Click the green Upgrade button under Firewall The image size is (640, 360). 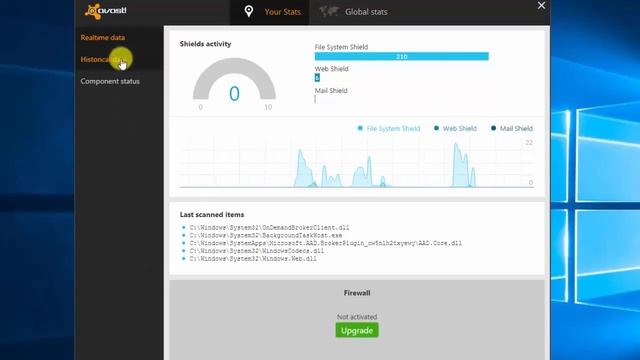357,330
